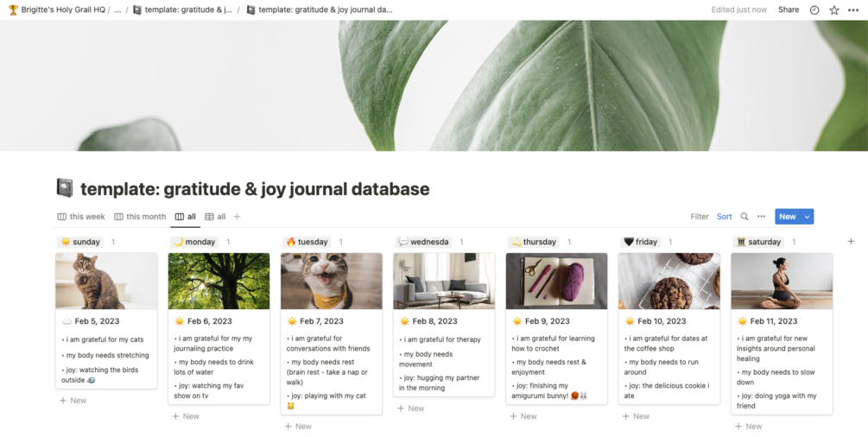Image resolution: width=868 pixels, height=437 pixels.
Task: Click text 'joy: watching my fav show on tv'
Action: (x=209, y=390)
